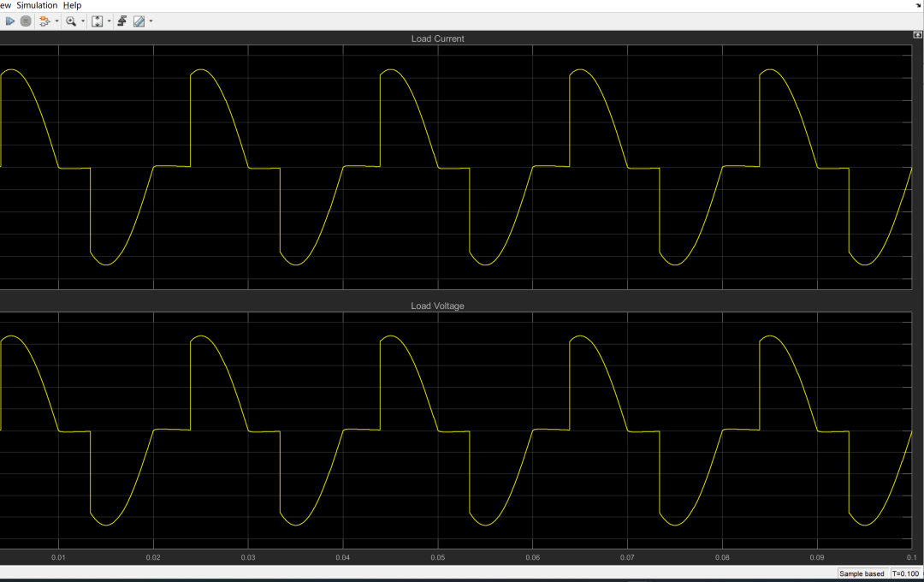Viewport: 924px width, 582px height.
Task: Click the Sample based status button
Action: tap(862, 573)
